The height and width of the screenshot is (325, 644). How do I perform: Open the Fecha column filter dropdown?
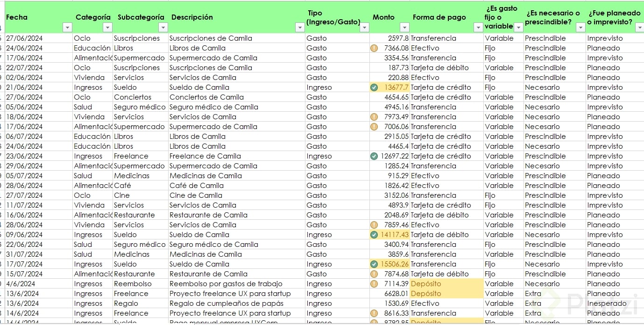(67, 28)
